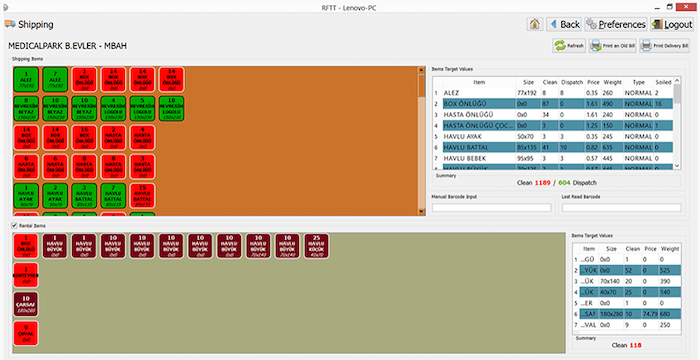The width and height of the screenshot is (700, 360).
Task: Go Back using the arrow button
Action: click(x=564, y=24)
